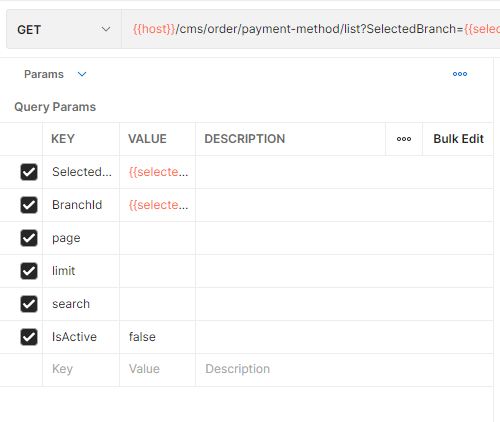Click the empty limit value cell
Screen dimensions: 500x422
(157, 271)
